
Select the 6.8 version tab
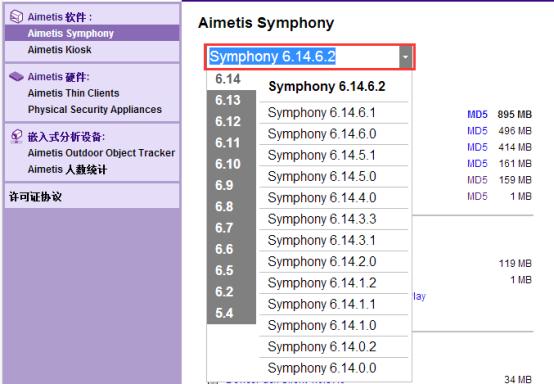[231, 206]
